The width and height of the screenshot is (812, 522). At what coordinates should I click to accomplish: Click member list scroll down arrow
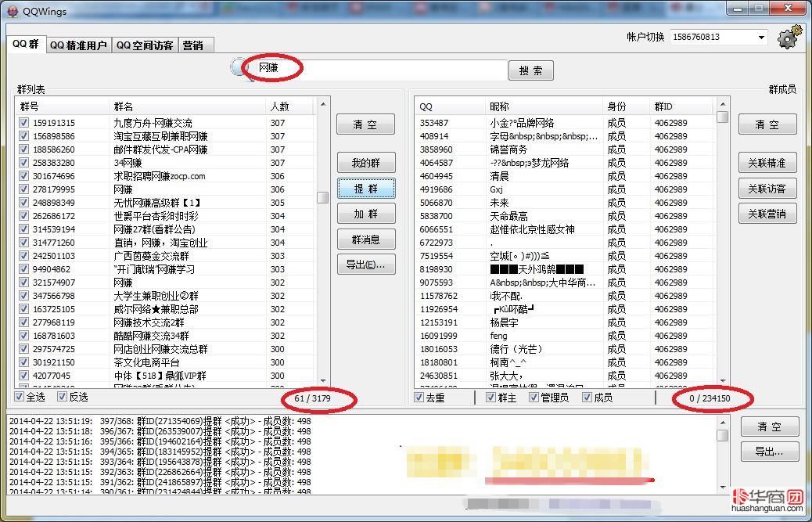[723, 380]
